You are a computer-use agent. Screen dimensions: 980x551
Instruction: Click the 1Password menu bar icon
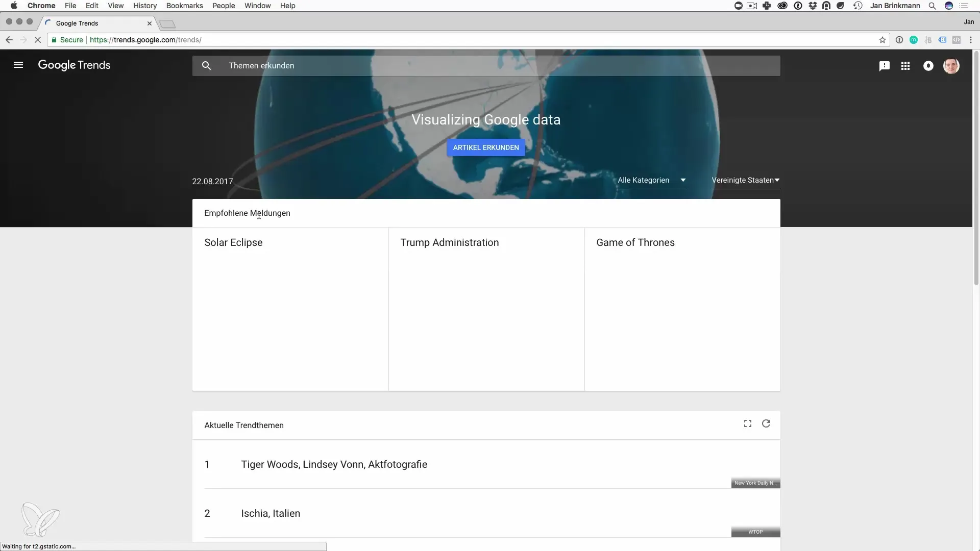click(x=798, y=6)
